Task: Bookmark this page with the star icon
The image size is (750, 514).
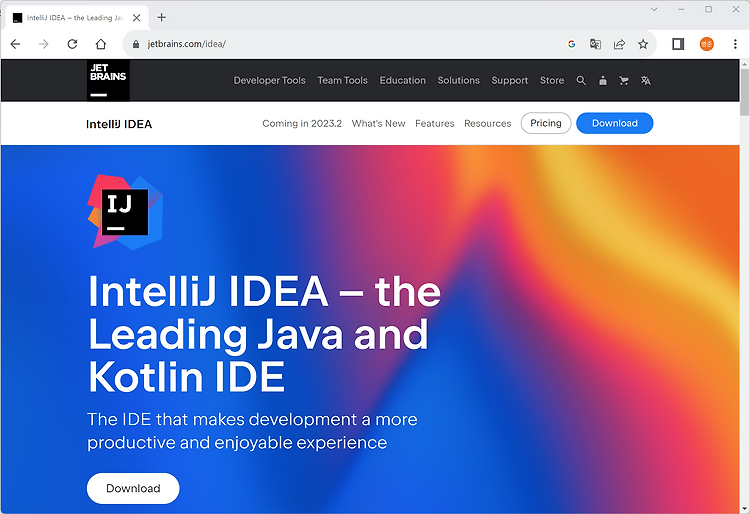Action: coord(643,44)
